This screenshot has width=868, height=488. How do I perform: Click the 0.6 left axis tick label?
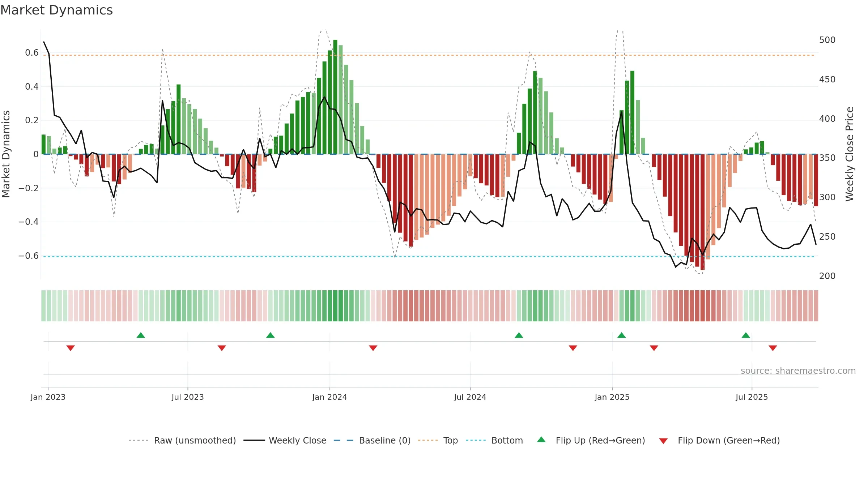(x=32, y=53)
